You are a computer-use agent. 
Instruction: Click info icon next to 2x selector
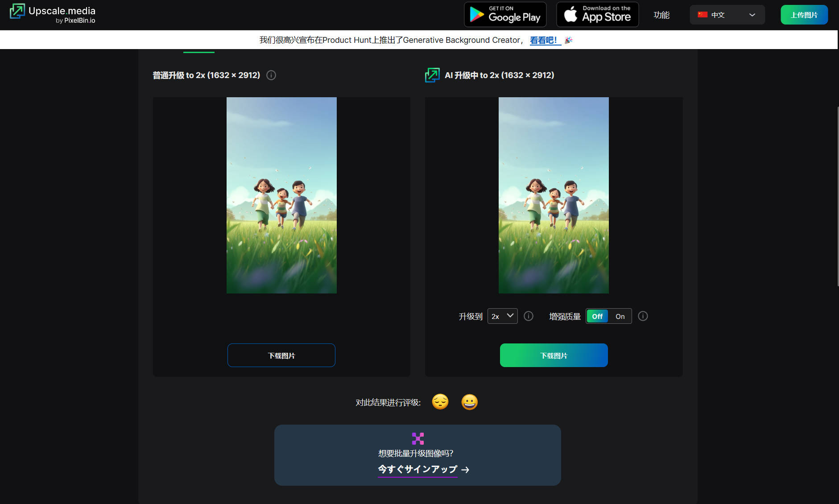[x=529, y=316]
